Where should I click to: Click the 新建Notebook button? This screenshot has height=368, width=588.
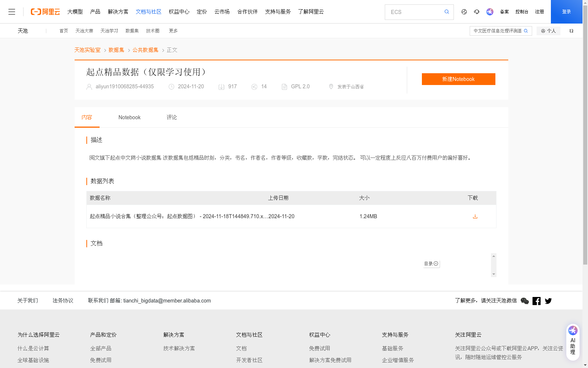(x=458, y=79)
